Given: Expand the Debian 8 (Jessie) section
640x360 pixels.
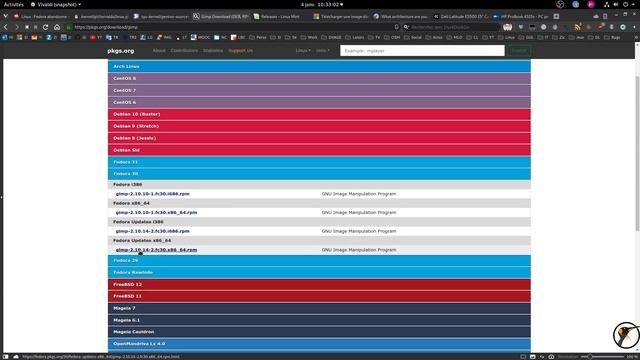Looking at the screenshot, I should pos(319,138).
